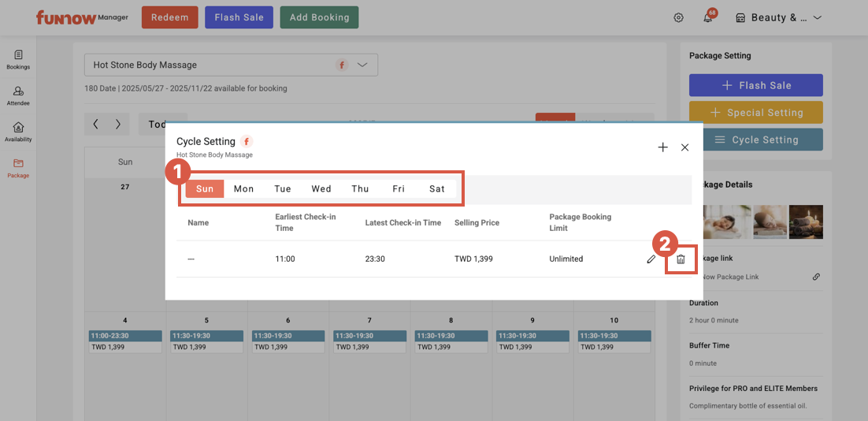
Task: Copy the package link icon
Action: click(816, 277)
